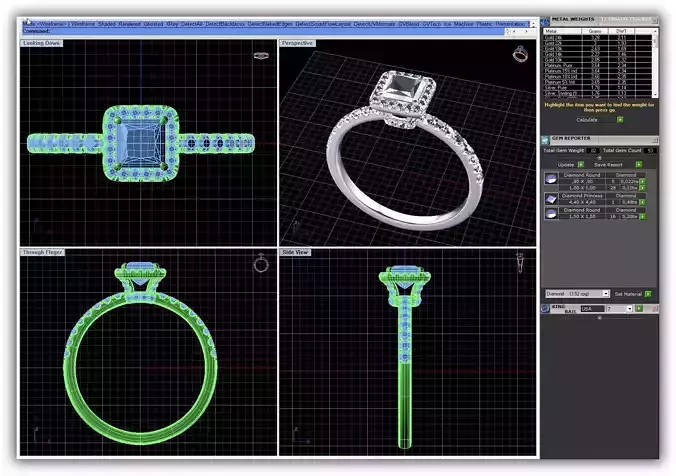676x476 pixels.
Task: Activate the Perspective viewport label
Action: 297,43
